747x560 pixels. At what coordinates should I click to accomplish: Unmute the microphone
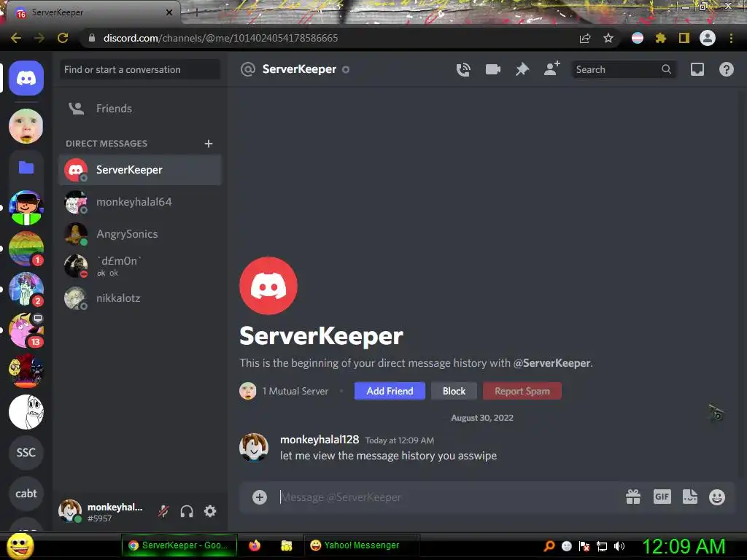[x=163, y=511]
